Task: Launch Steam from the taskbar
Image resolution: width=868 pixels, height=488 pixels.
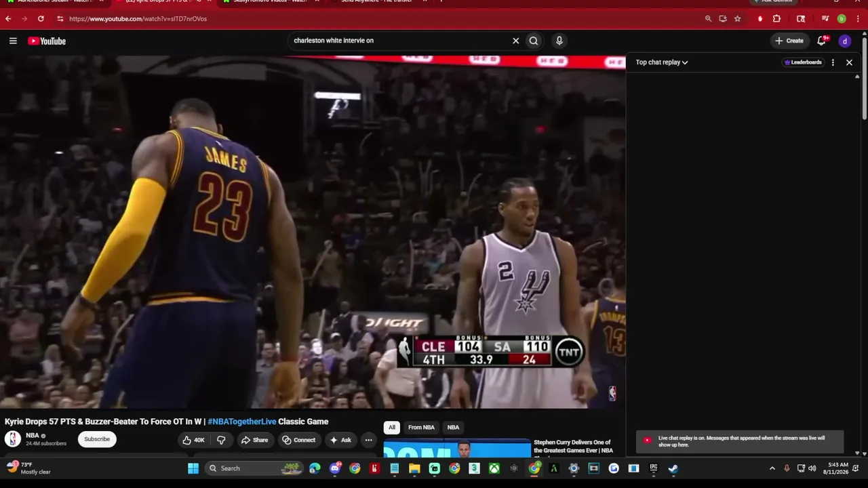Action: click(673, 468)
